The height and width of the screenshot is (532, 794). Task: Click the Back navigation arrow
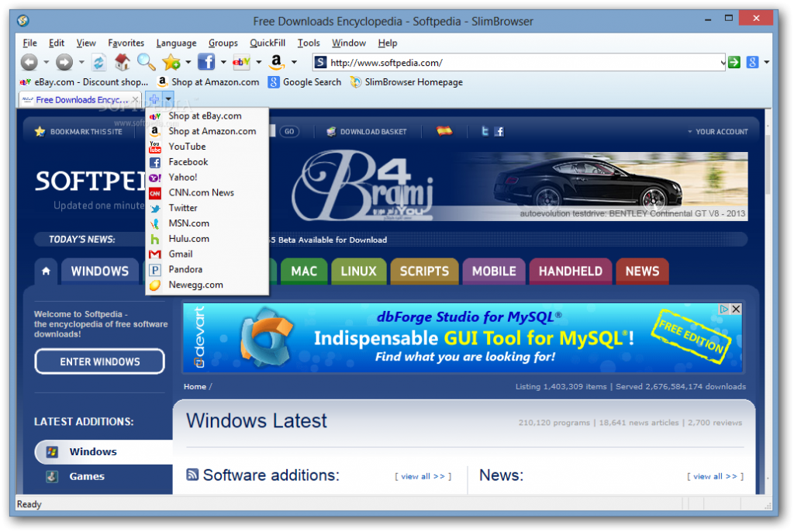click(x=29, y=62)
